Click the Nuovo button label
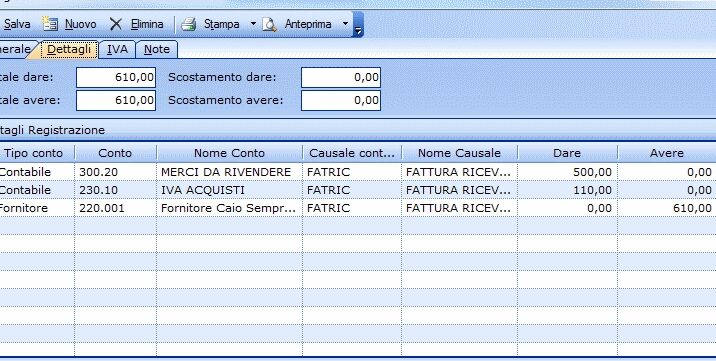Image resolution: width=716 pixels, height=361 pixels. coord(80,24)
